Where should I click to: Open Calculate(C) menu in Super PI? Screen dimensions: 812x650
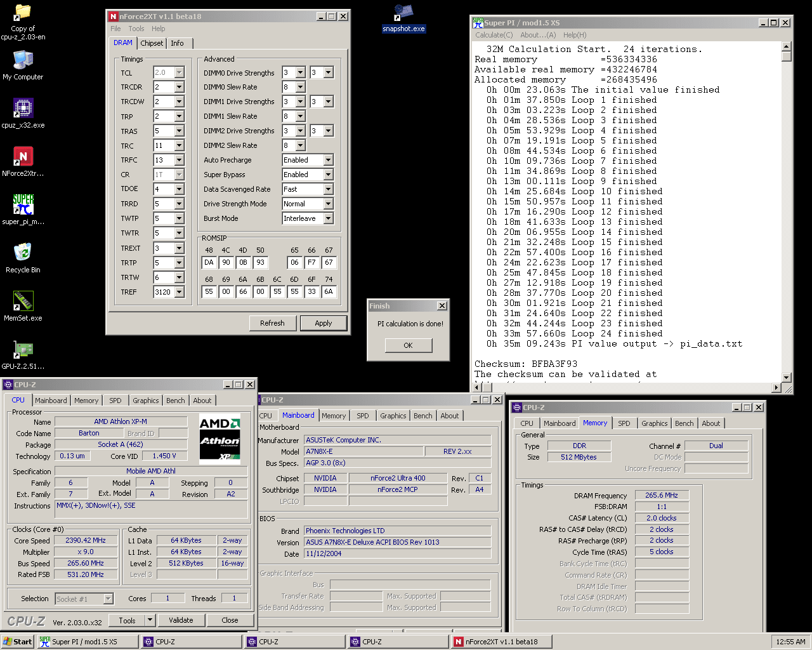(494, 35)
